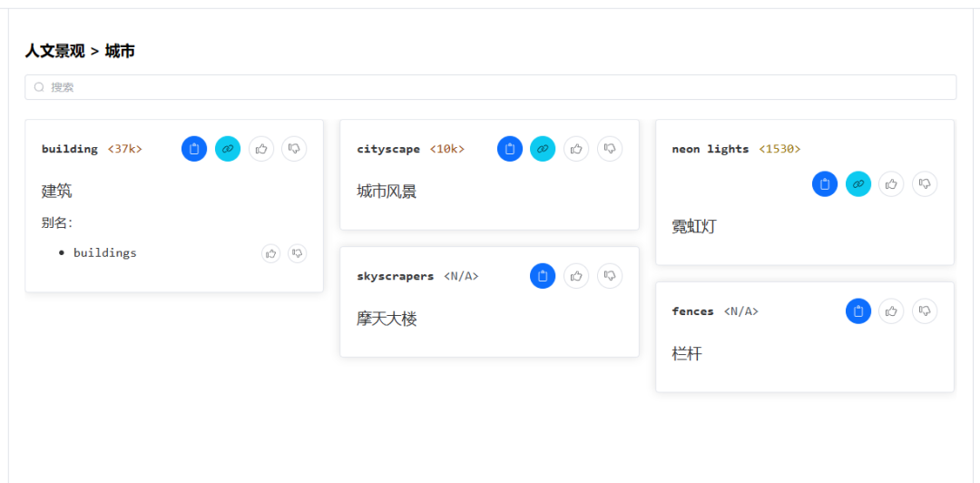The width and height of the screenshot is (980, 483).
Task: Click the skyscrapers tag name
Action: (395, 276)
